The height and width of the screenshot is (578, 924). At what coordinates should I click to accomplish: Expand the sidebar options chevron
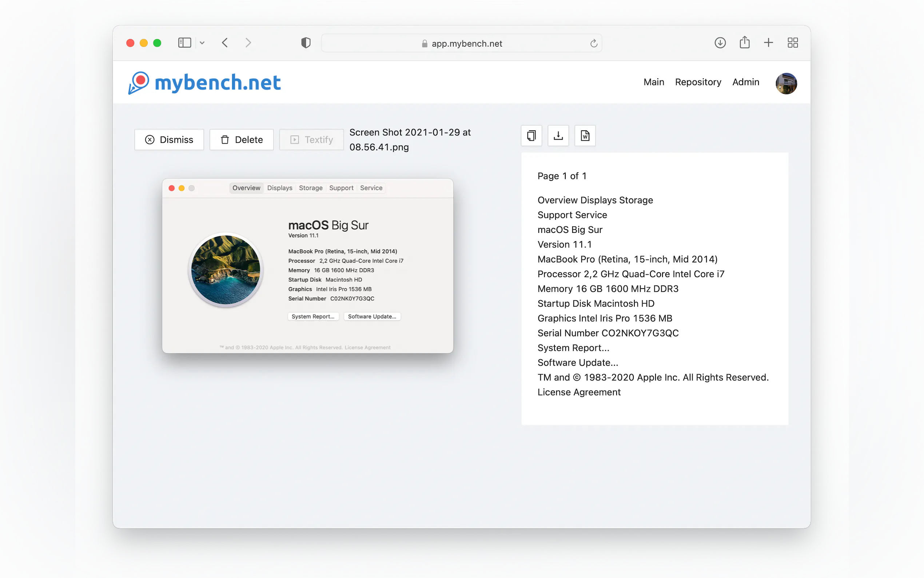202,43
